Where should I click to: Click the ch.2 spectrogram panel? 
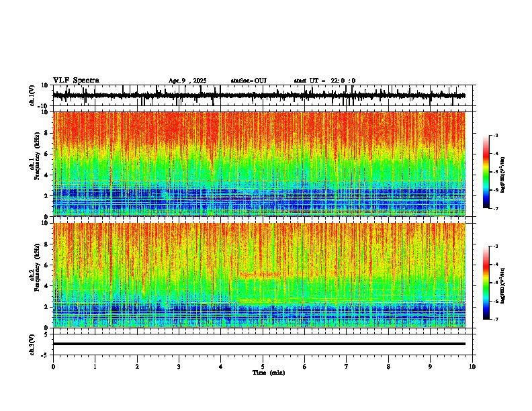click(259, 275)
